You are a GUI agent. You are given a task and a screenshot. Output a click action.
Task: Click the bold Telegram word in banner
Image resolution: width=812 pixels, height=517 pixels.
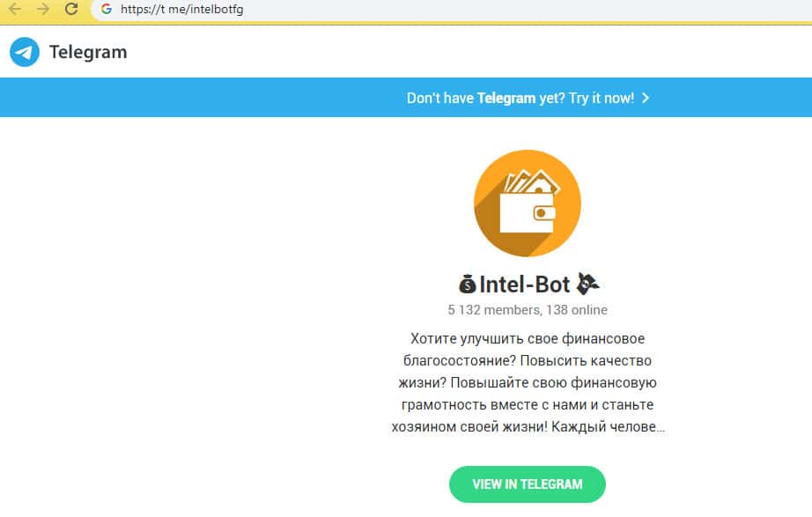[506, 98]
